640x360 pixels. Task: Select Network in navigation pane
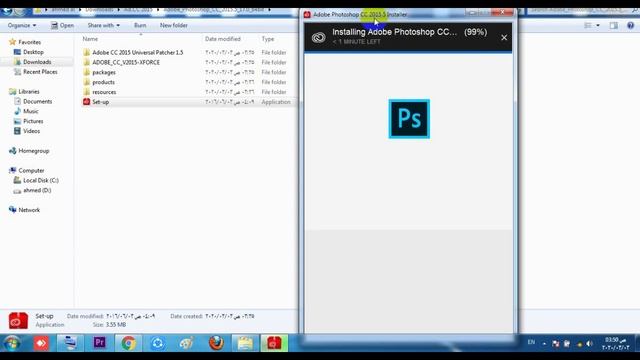pyautogui.click(x=29, y=210)
